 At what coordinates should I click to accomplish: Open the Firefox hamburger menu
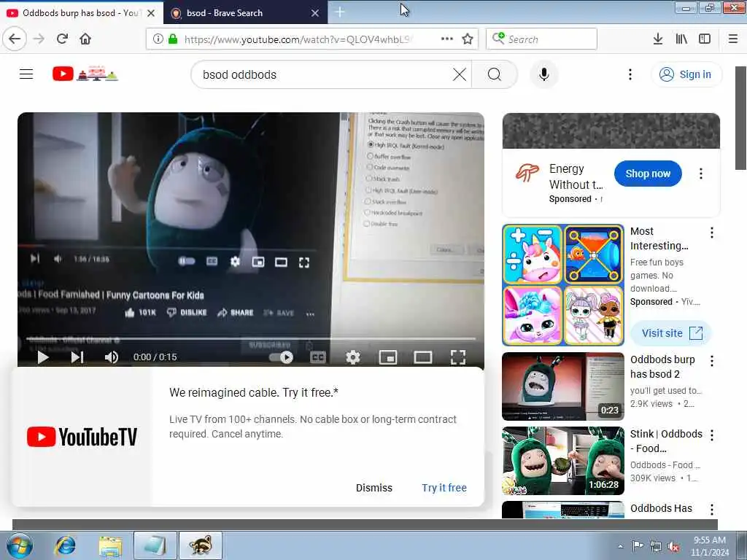click(733, 39)
